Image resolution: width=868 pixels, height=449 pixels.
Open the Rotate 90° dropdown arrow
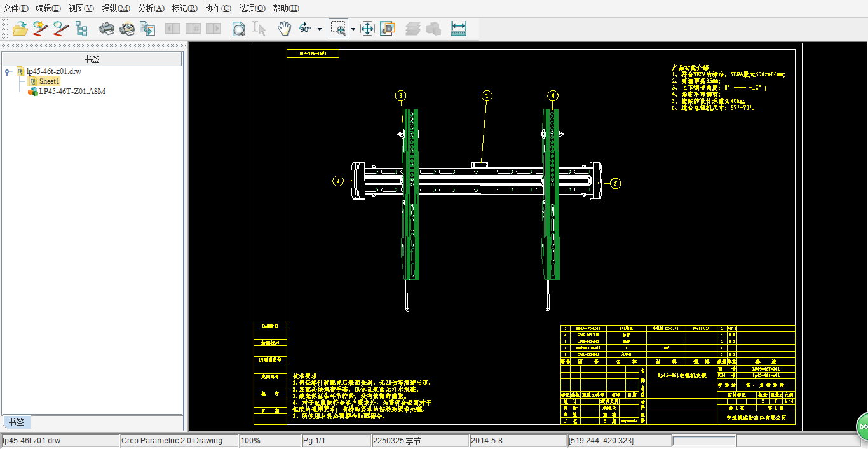click(x=319, y=29)
